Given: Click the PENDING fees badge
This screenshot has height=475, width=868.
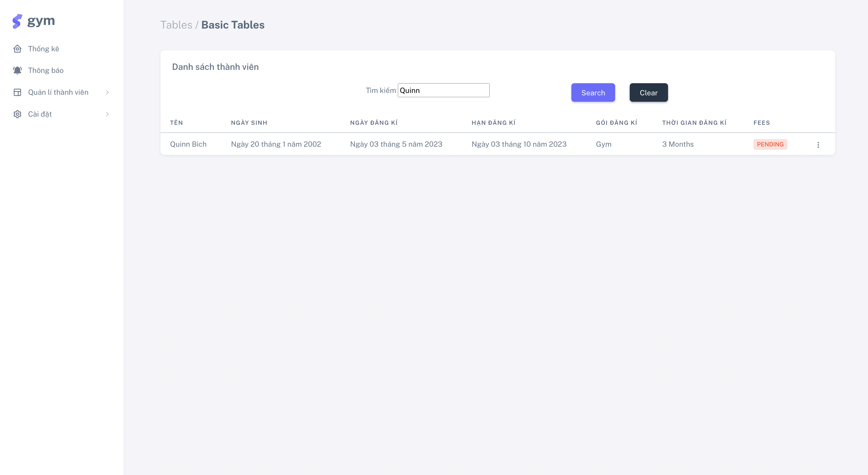Looking at the screenshot, I should [x=770, y=144].
